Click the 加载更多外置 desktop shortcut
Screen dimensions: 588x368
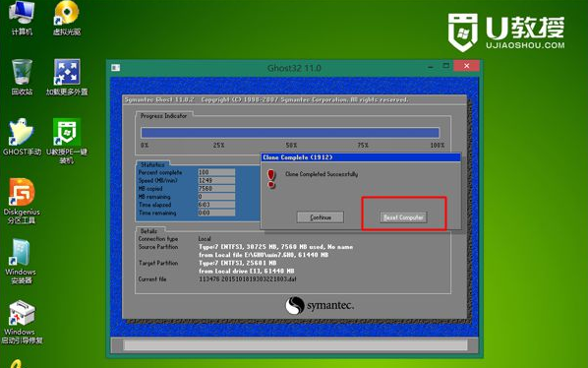point(67,77)
